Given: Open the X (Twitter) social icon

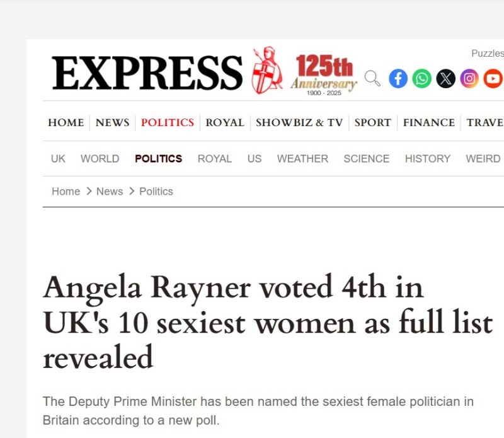Looking at the screenshot, I should [445, 78].
